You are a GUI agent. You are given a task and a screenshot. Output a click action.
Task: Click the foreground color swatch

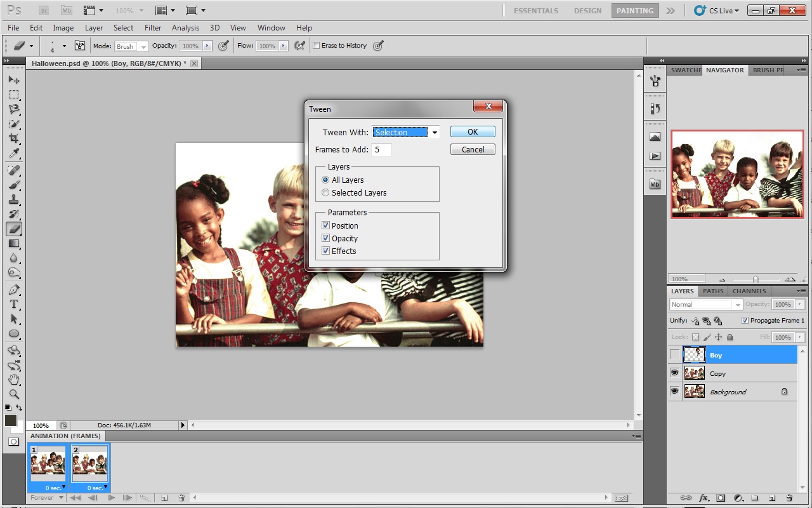(11, 420)
